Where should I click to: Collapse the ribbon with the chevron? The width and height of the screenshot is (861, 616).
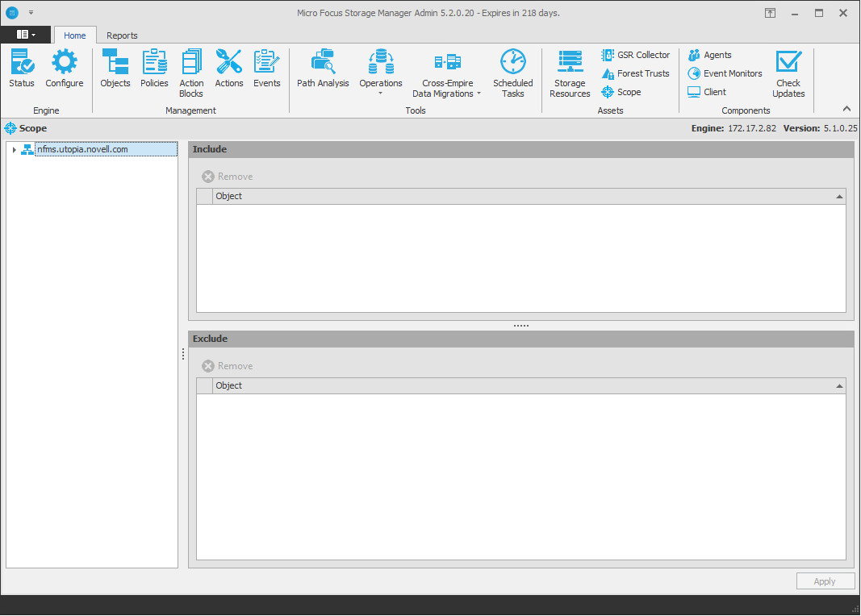pos(846,109)
